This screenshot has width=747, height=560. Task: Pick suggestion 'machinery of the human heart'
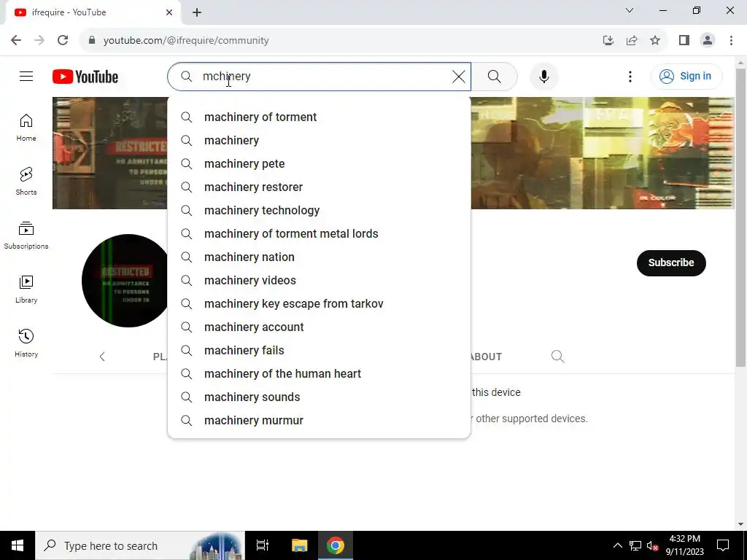tap(320, 374)
